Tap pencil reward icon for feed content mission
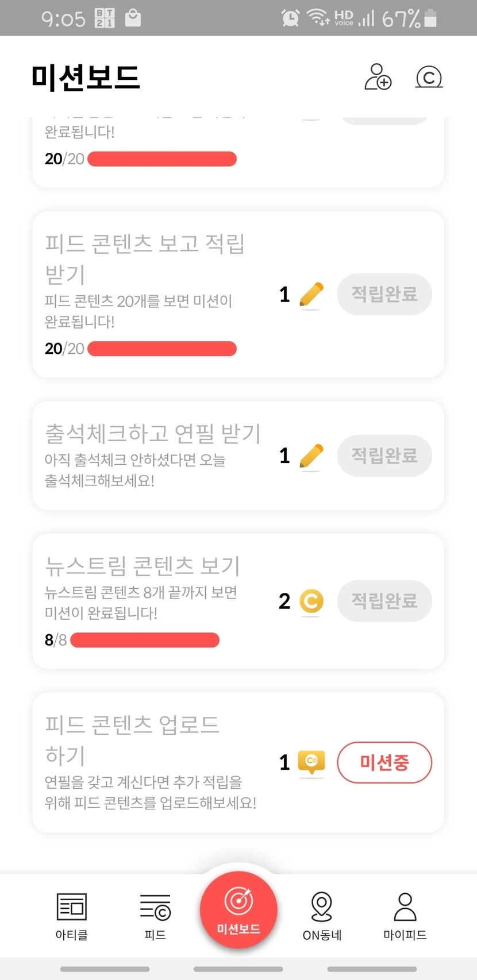 (311, 295)
